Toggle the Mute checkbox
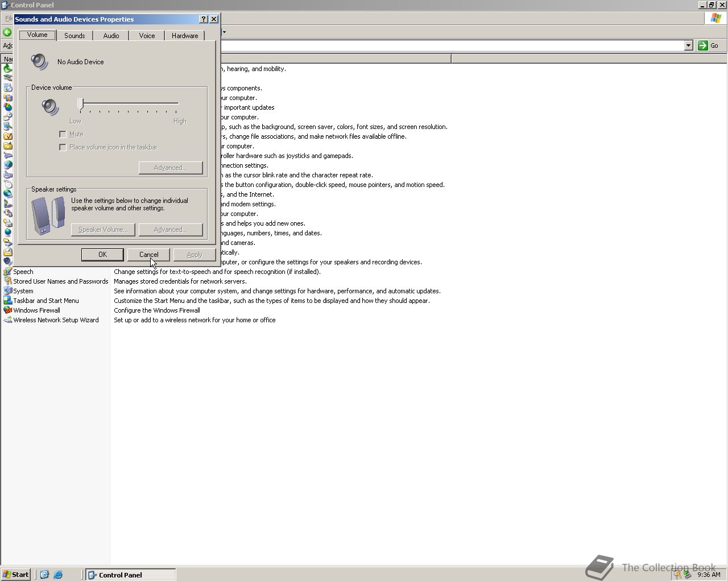728x582 pixels. click(63, 134)
